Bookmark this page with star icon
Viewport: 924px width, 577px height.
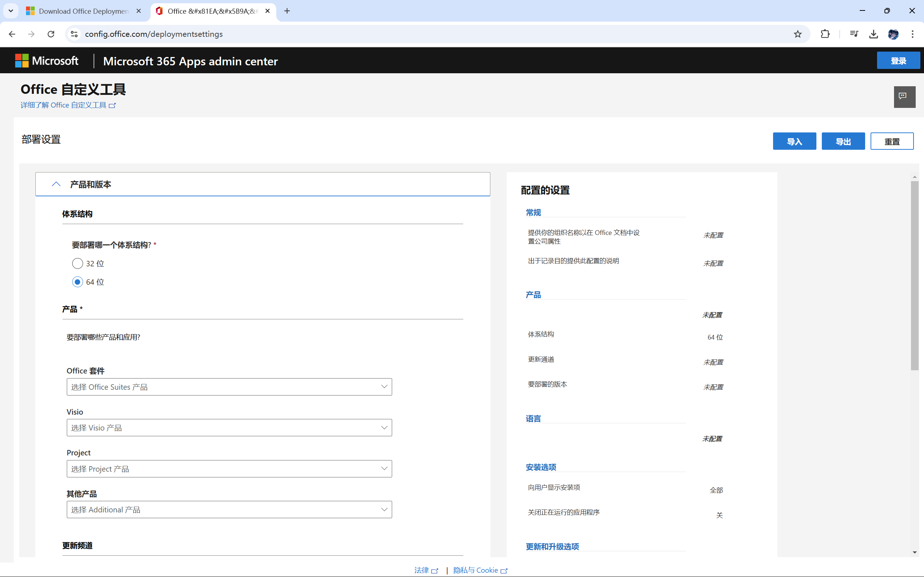click(x=798, y=34)
